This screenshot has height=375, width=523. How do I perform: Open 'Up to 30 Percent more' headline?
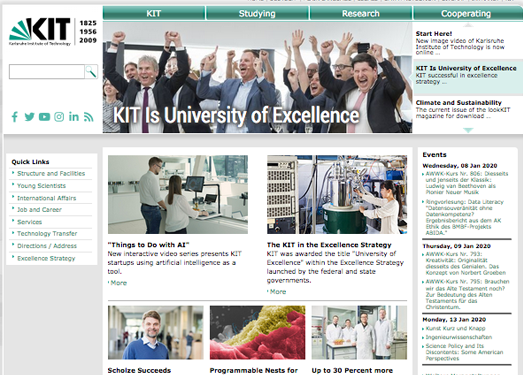coord(352,370)
